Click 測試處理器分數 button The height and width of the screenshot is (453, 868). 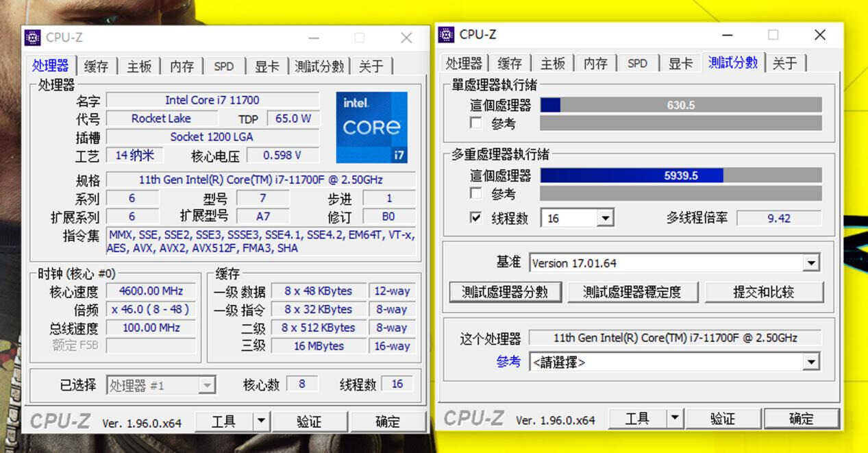tap(505, 292)
